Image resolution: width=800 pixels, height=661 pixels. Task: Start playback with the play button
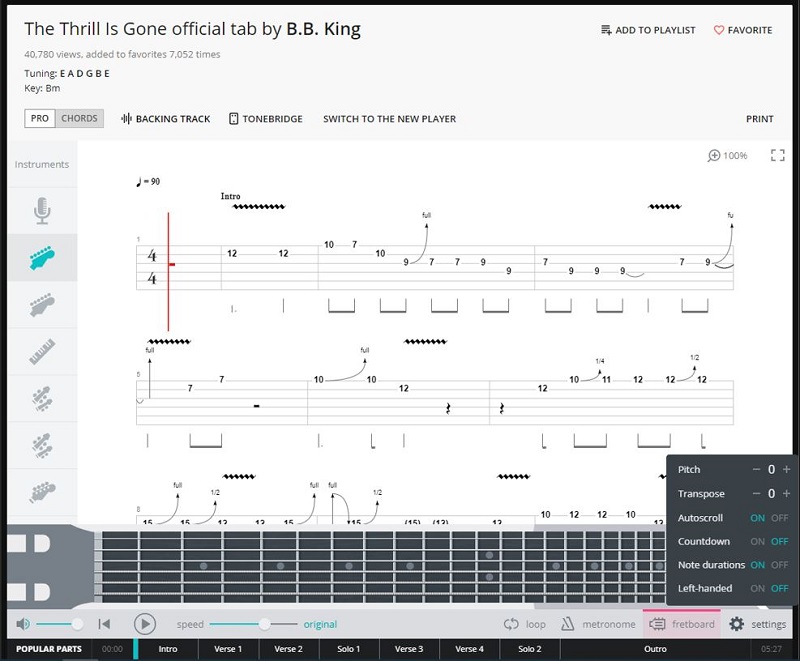[145, 624]
